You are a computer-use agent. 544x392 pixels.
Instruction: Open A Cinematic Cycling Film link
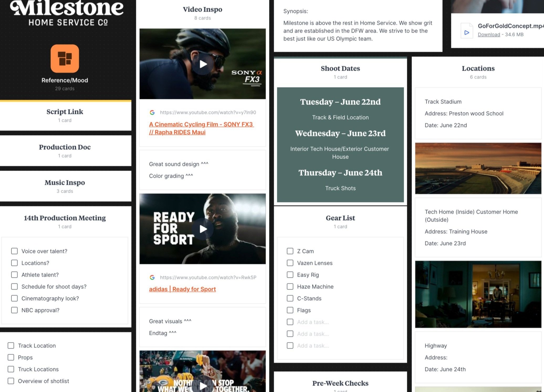(x=201, y=128)
